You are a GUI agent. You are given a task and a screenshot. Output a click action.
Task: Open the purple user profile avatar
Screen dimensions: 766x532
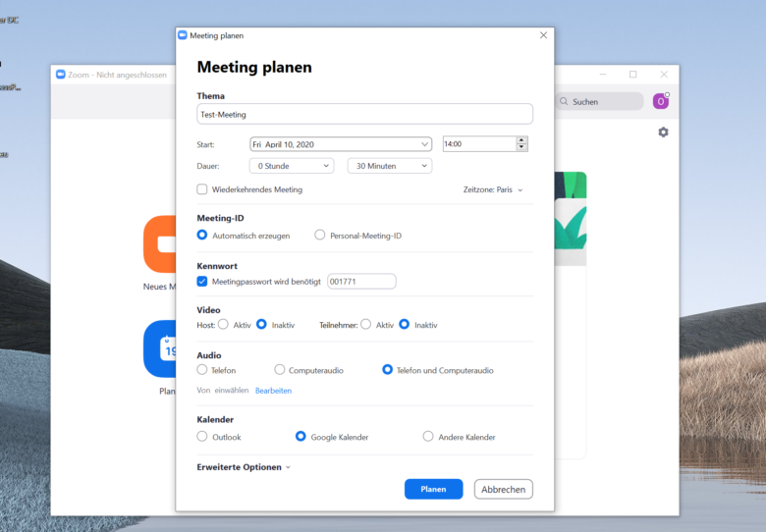click(661, 101)
